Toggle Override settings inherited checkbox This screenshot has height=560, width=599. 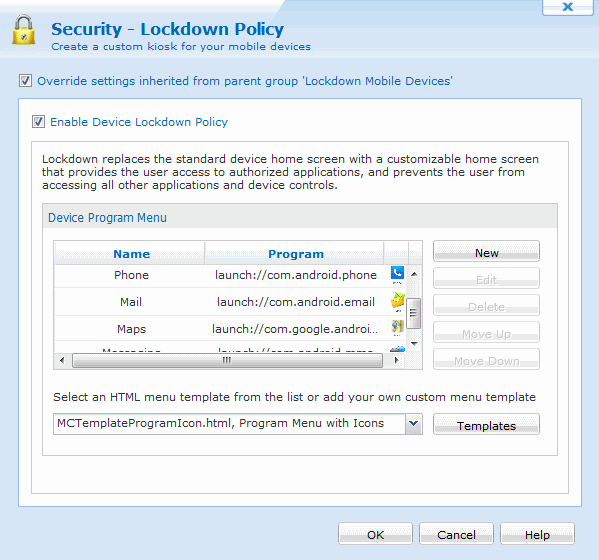pos(25,81)
